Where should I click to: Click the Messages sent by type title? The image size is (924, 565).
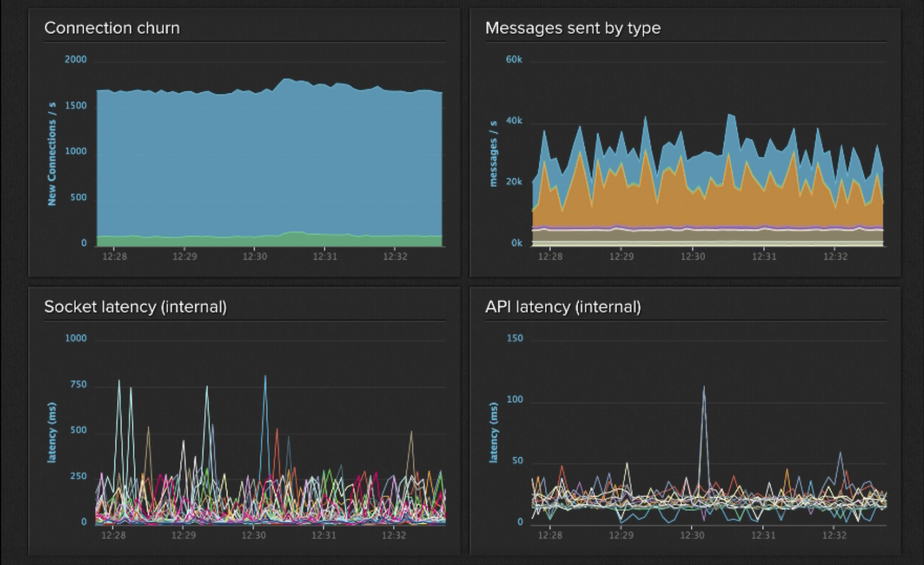tap(573, 28)
